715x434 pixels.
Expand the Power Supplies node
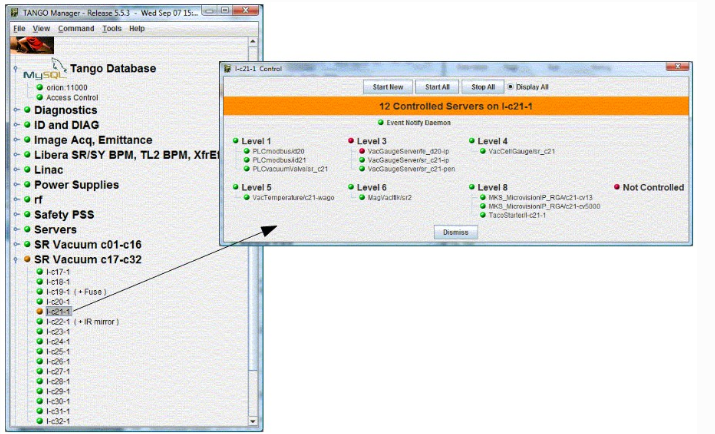click(16, 185)
